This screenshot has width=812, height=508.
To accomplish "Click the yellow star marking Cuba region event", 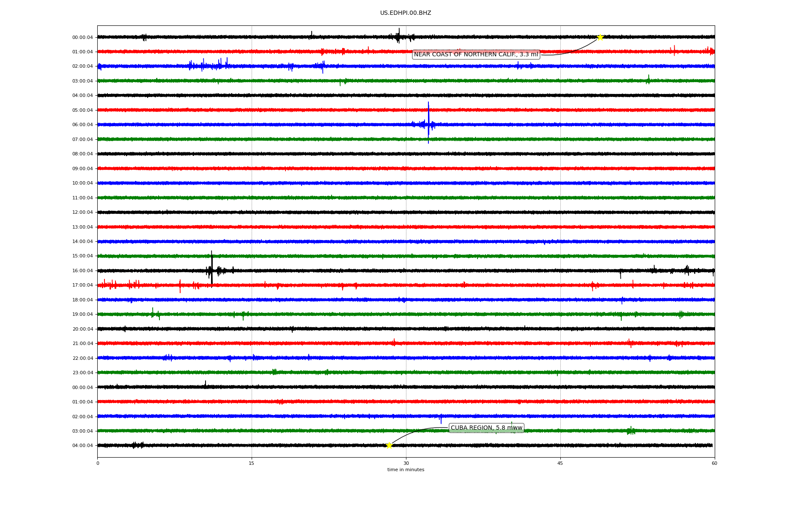I will click(x=389, y=445).
